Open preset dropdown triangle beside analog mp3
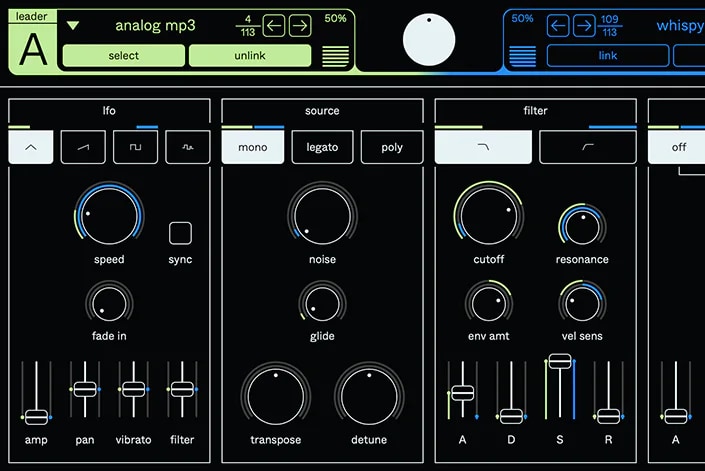 pos(73,26)
